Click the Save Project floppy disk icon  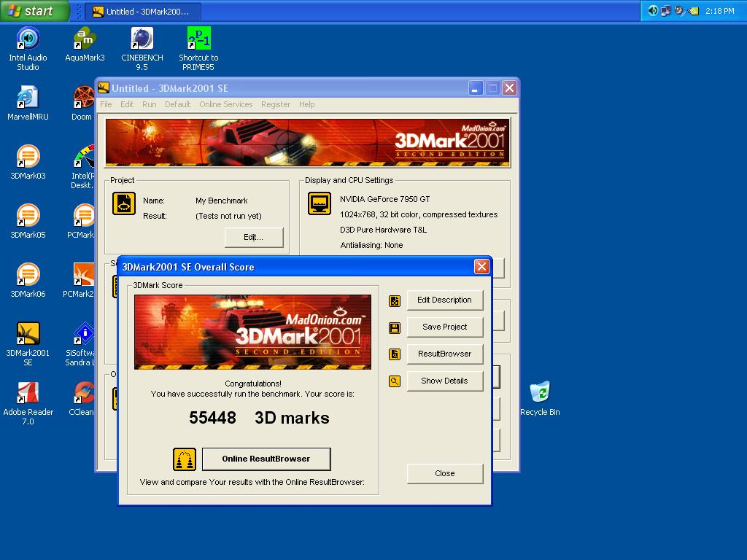click(395, 327)
